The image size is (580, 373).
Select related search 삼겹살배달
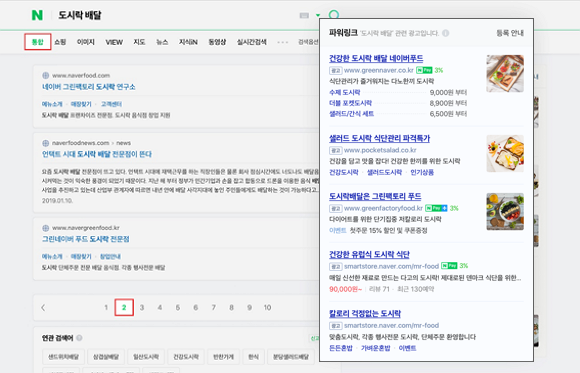pyautogui.click(x=106, y=357)
